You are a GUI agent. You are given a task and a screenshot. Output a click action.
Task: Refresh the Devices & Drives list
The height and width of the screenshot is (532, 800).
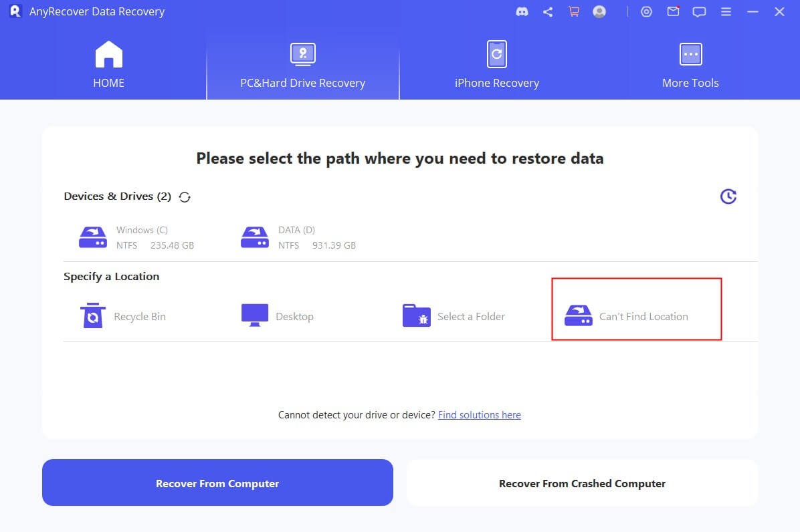(184, 196)
